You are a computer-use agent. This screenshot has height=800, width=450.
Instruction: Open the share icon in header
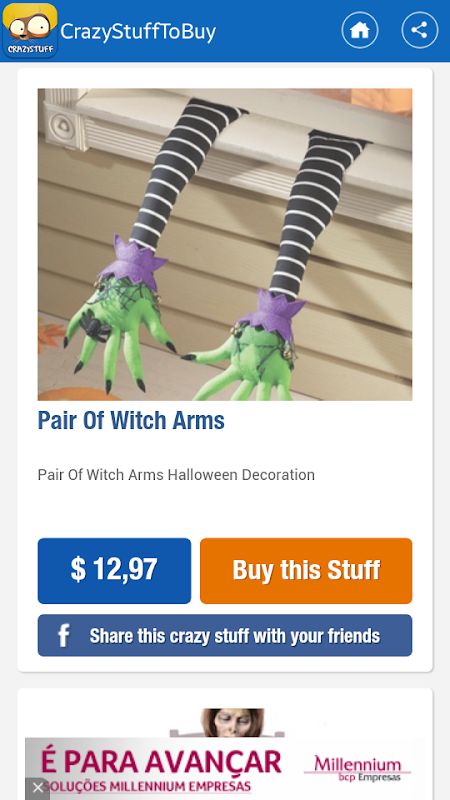tap(419, 30)
